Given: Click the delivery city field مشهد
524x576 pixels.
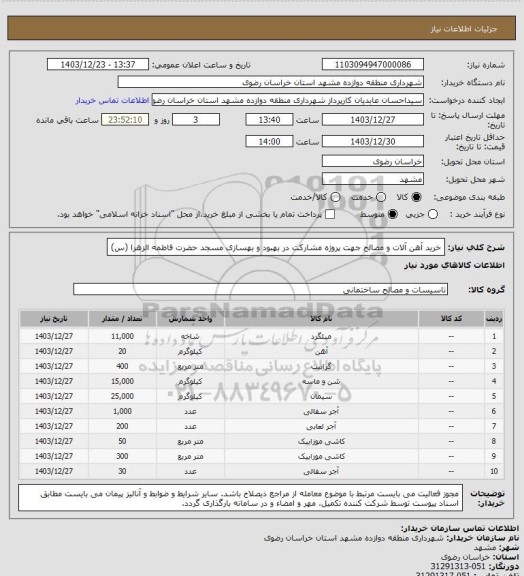Looking at the screenshot, I should (x=373, y=179).
